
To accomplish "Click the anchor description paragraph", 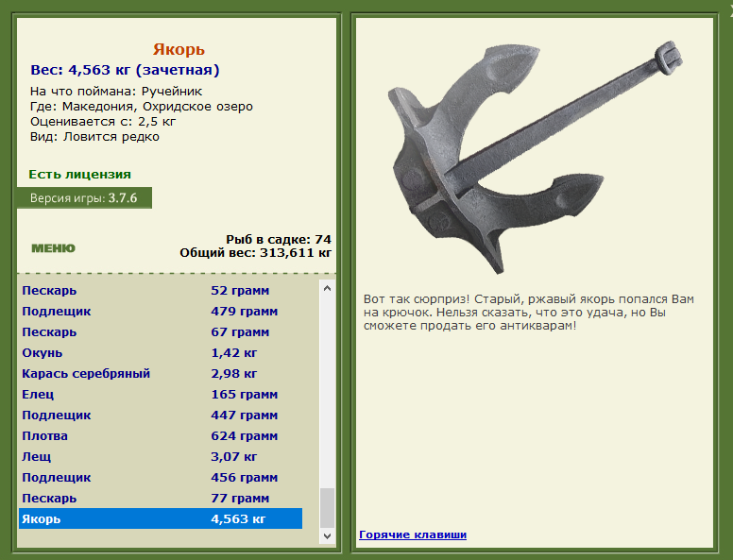I will coord(529,313).
